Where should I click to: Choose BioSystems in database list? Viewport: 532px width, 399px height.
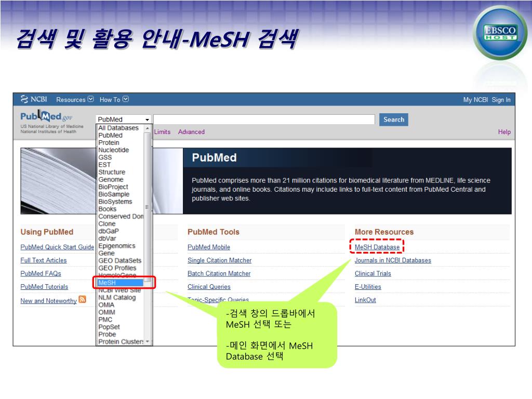coord(115,202)
